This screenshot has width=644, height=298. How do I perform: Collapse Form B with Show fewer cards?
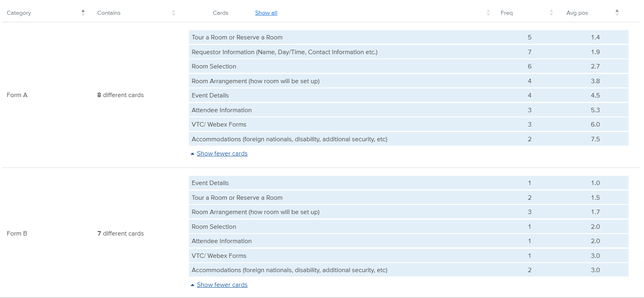222,285
